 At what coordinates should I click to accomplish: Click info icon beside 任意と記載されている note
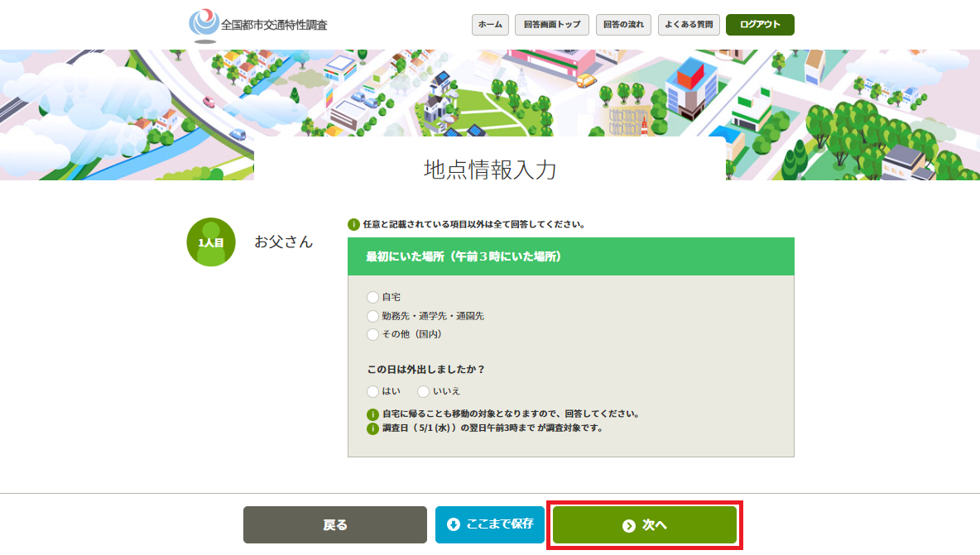353,224
